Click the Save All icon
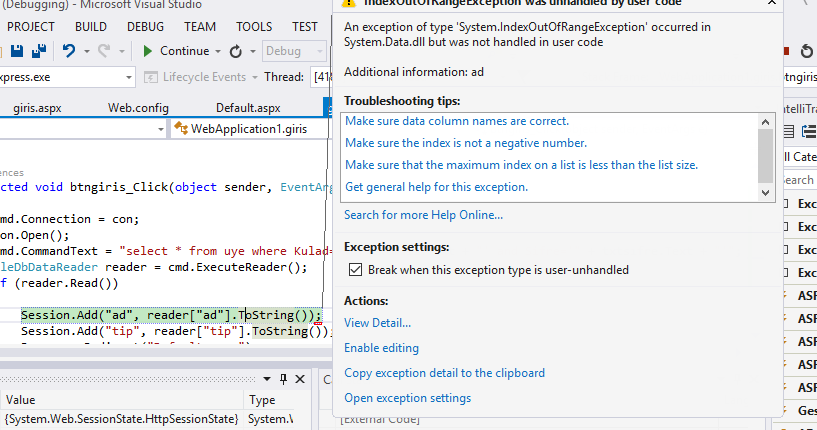The image size is (817, 430). tap(39, 51)
